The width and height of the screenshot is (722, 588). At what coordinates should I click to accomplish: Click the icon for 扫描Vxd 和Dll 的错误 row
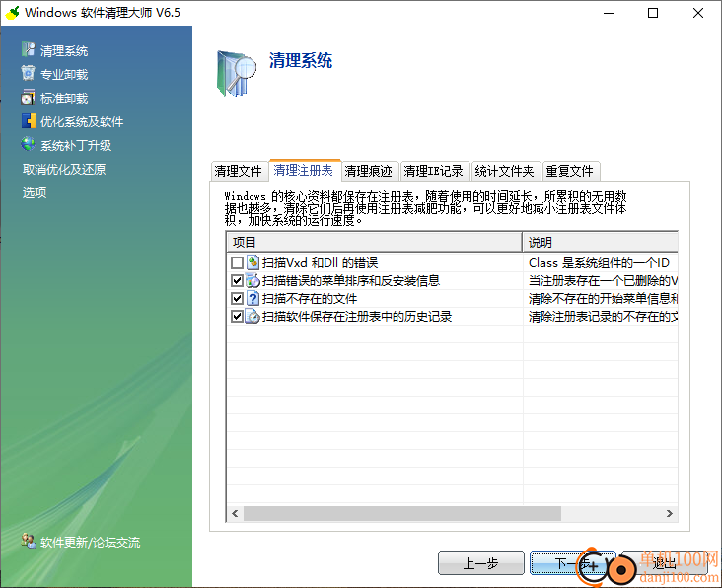253,262
